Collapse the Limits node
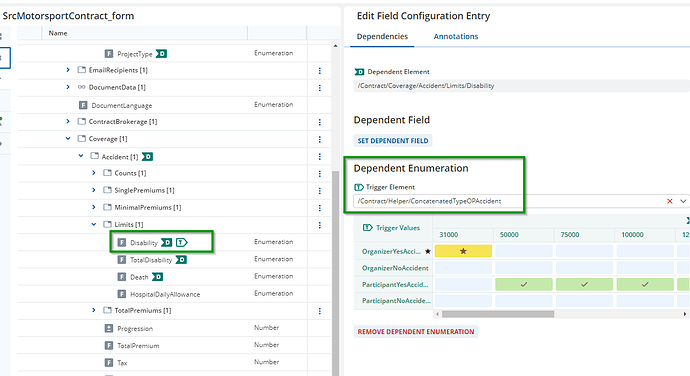Screen dimensions: 690x376 [x=94, y=224]
